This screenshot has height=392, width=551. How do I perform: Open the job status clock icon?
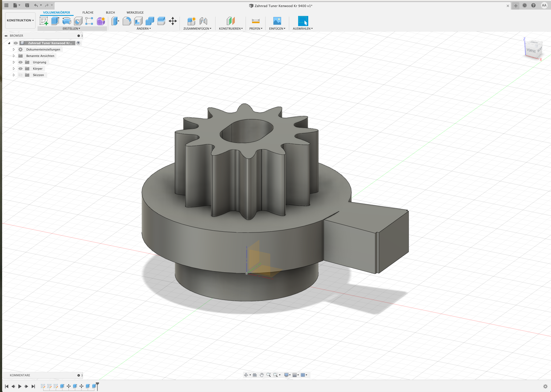524,5
